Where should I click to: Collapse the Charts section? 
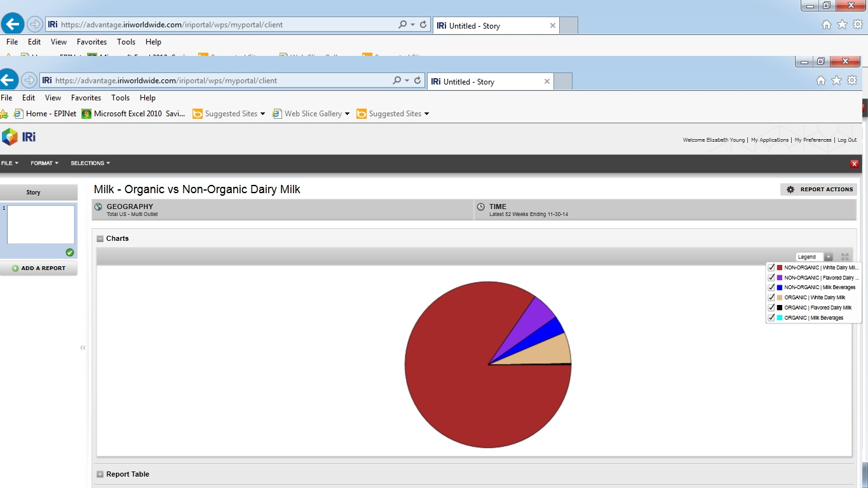[x=100, y=239]
